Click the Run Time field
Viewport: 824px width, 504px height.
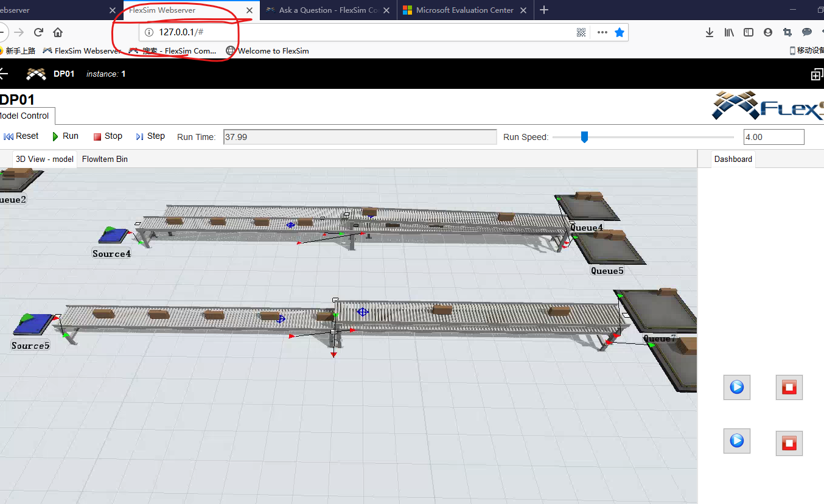[x=360, y=137]
